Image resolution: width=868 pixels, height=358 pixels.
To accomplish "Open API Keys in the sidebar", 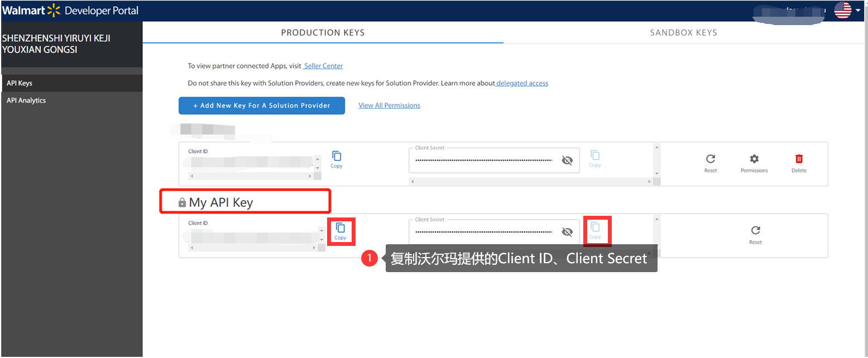I will [x=71, y=83].
